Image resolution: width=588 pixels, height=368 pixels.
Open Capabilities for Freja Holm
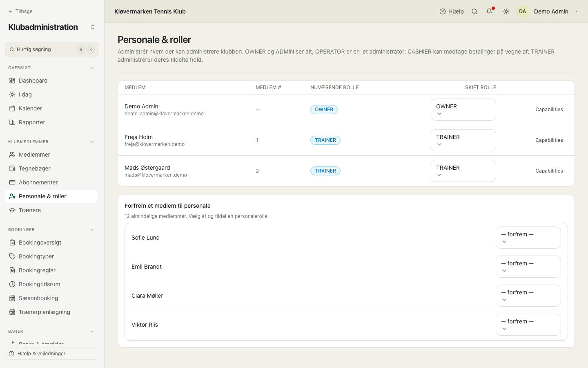(549, 140)
